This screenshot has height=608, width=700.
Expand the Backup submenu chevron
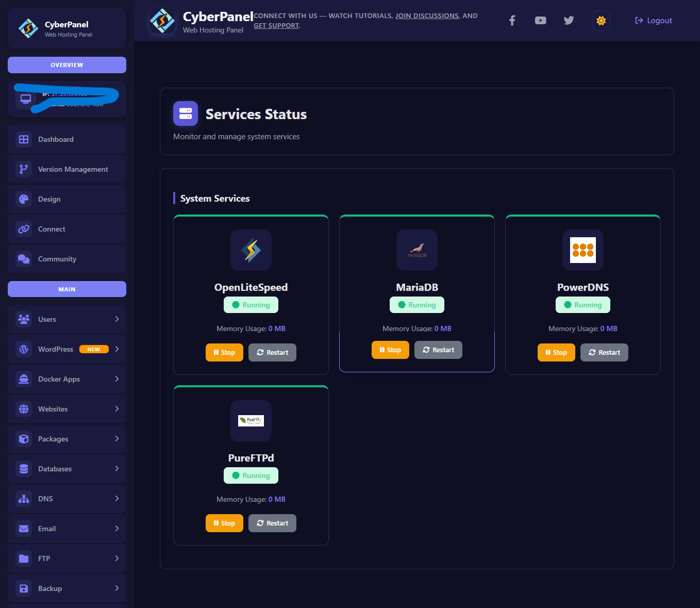click(x=117, y=588)
